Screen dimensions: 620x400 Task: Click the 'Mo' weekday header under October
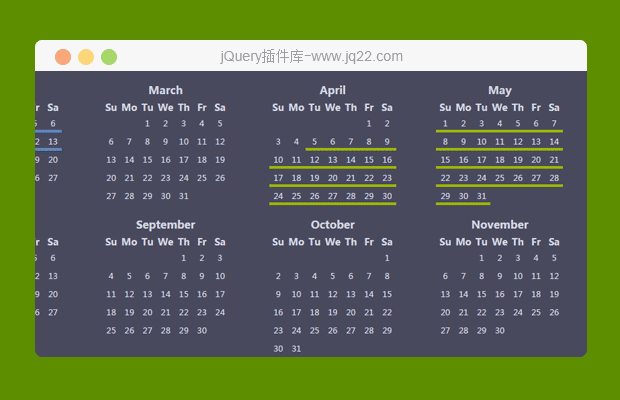pyautogui.click(x=297, y=242)
